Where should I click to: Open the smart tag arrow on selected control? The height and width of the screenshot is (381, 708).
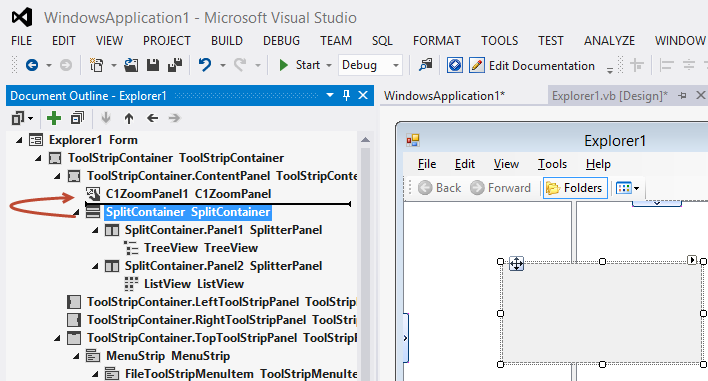[692, 260]
